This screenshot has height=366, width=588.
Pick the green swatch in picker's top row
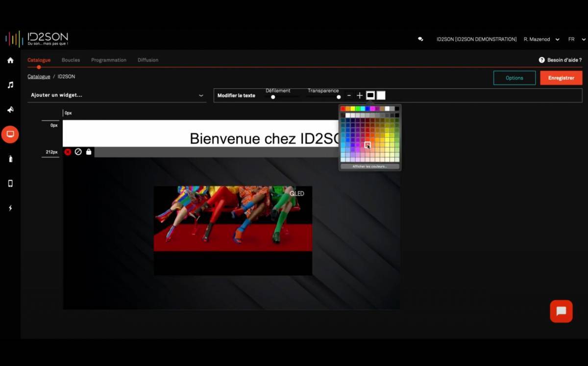[358, 108]
